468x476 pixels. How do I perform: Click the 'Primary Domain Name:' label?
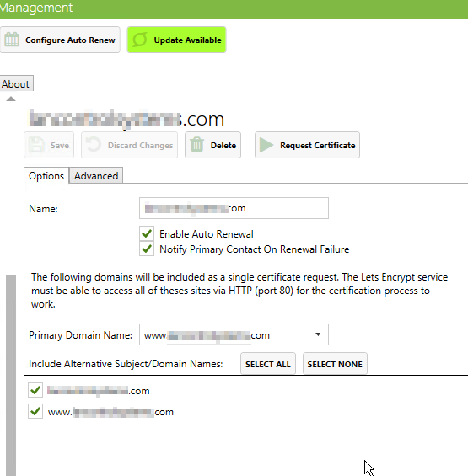click(x=81, y=335)
